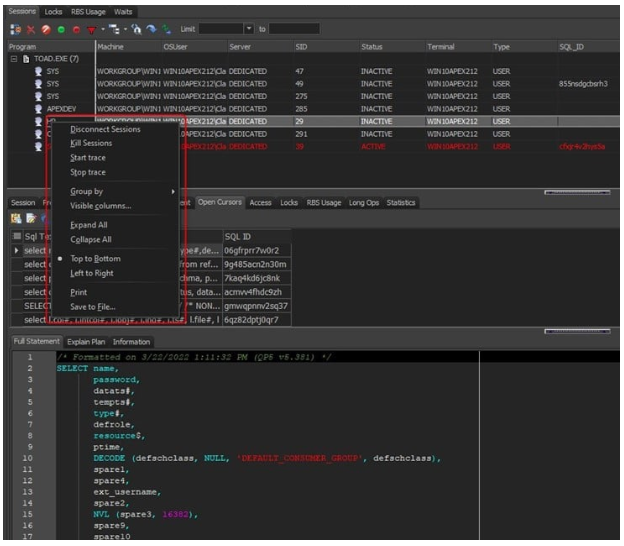Click the user icon of SYS SID 47
624x546 pixels.
(x=38, y=71)
